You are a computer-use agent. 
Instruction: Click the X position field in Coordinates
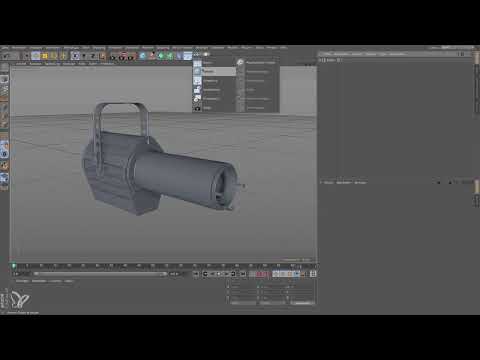(244, 286)
